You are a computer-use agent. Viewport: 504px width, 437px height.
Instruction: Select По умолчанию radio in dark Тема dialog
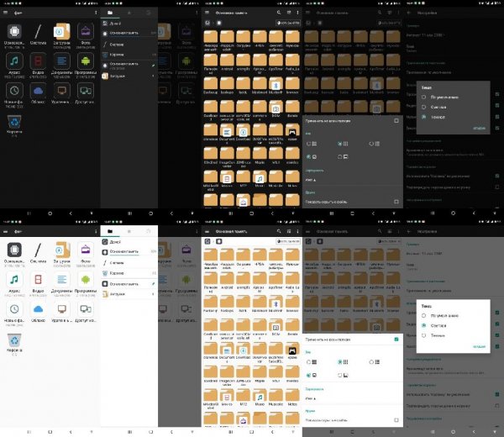[x=423, y=97]
